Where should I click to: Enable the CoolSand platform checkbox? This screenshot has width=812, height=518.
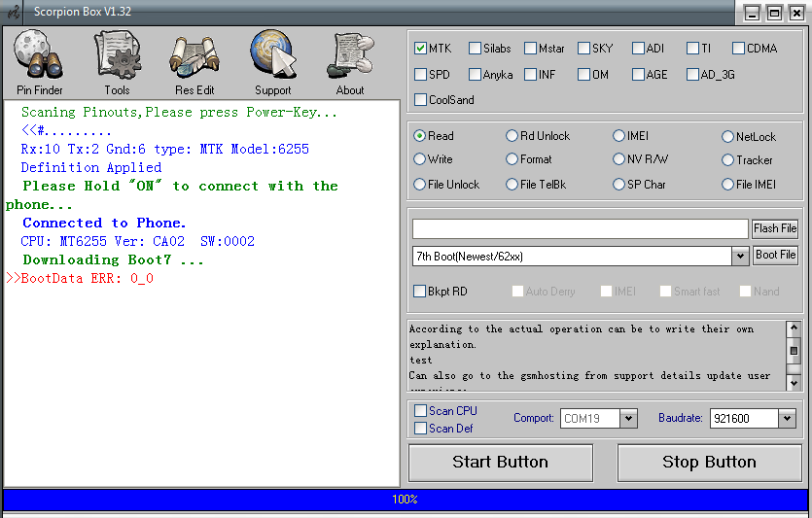click(x=420, y=99)
